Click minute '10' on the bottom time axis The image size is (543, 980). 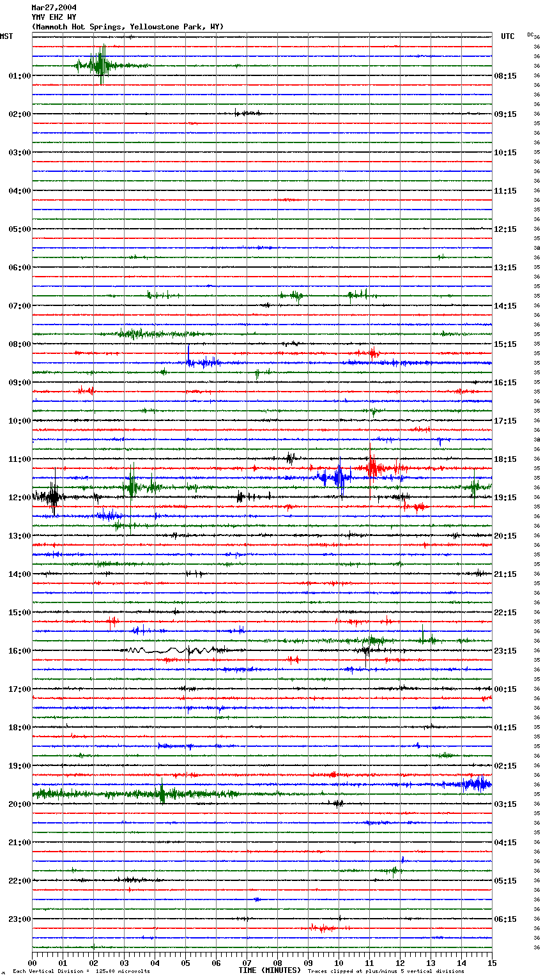[339, 963]
